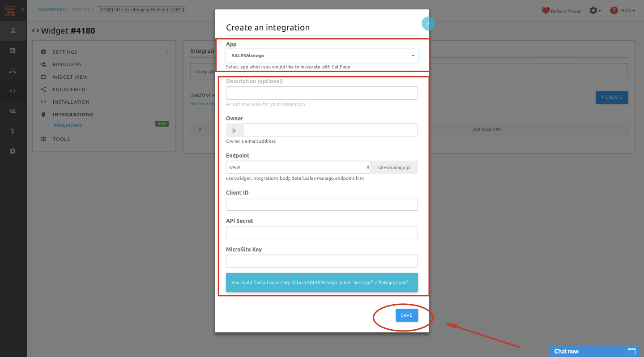The height and width of the screenshot is (357, 644).
Task: Open the top-bar gear settings menu
Action: coord(595,10)
